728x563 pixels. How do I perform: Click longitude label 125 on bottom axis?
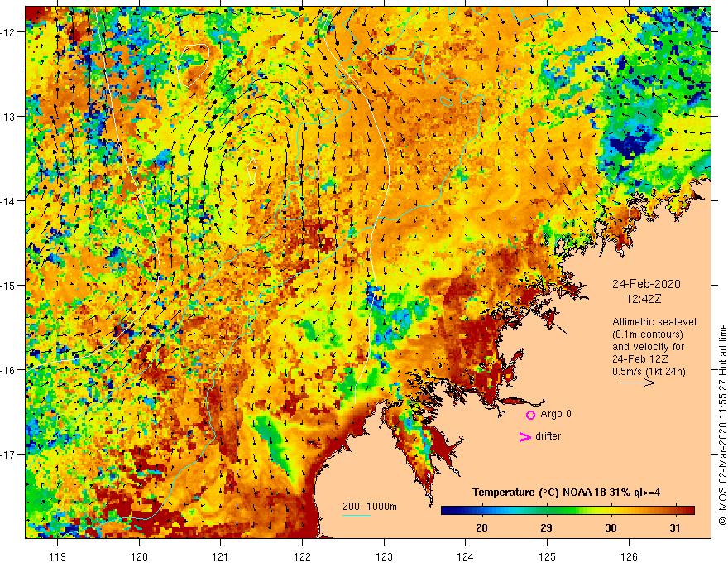tap(547, 556)
